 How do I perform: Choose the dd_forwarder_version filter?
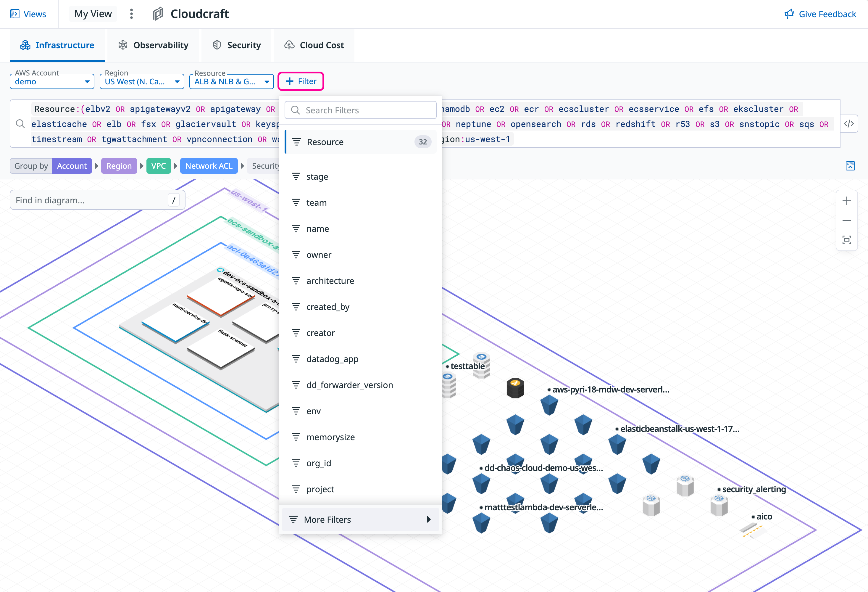coord(360,385)
